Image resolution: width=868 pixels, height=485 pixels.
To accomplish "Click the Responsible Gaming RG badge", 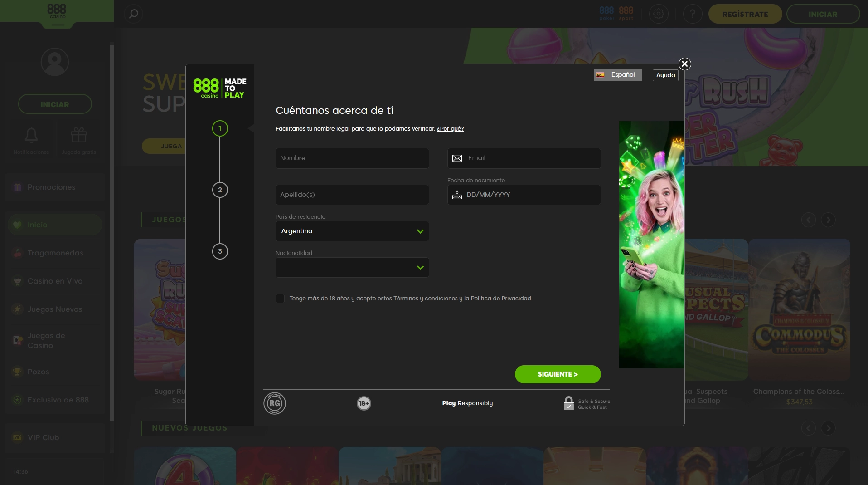I will (x=275, y=403).
